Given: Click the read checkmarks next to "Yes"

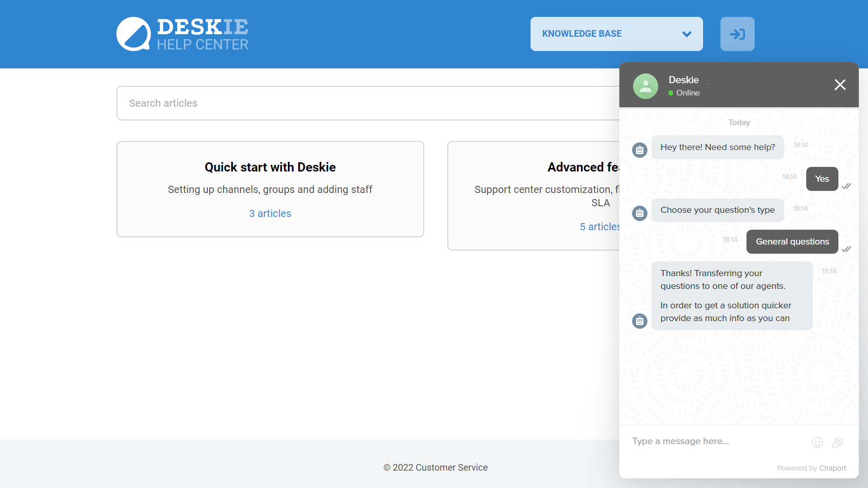Looking at the screenshot, I should tap(846, 186).
